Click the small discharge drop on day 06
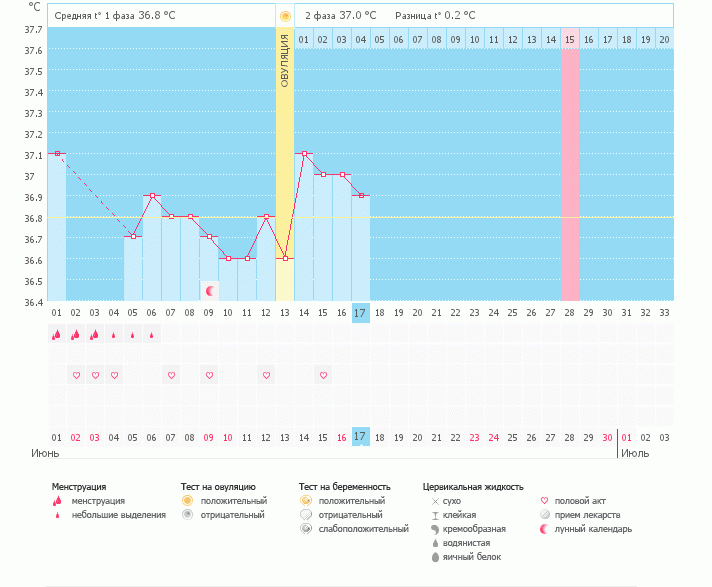This screenshot has height=587, width=712. click(152, 335)
